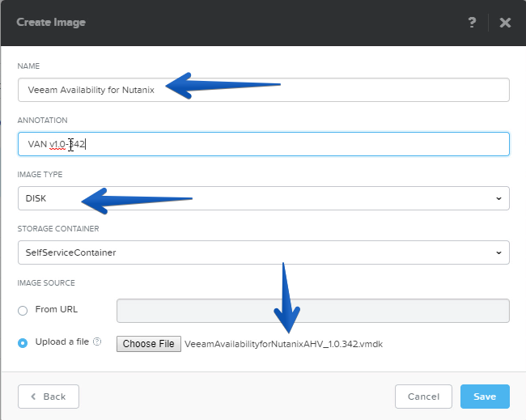
Task: Open the Storage Container dropdown
Action: 264,252
